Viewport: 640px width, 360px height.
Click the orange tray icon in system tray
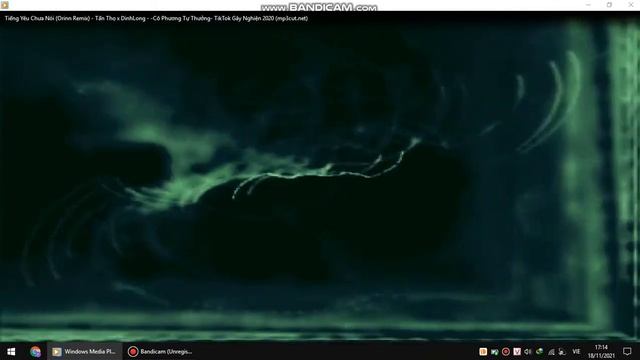[483, 351]
